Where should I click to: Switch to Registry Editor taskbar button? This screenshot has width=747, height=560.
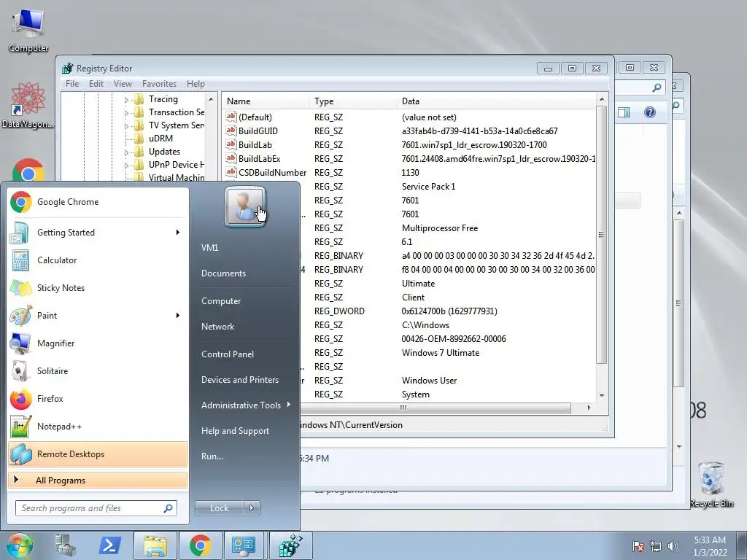point(290,545)
